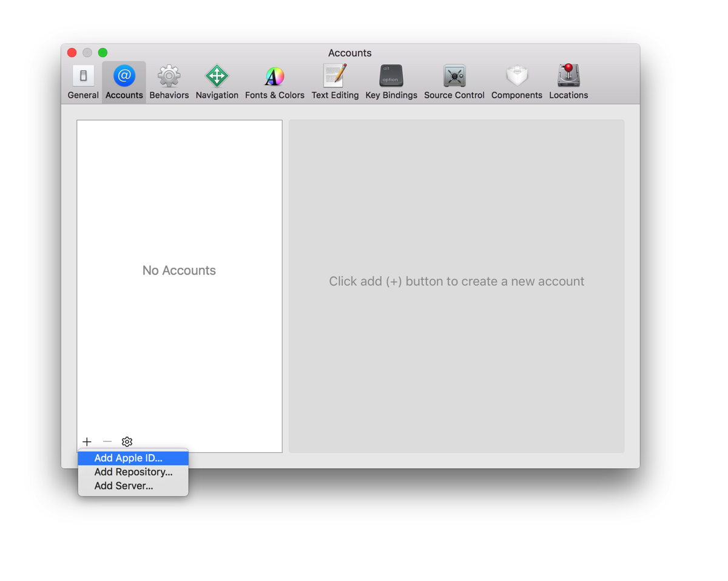728x581 pixels.
Task: Choose Add Repository… from menu
Action: click(133, 472)
